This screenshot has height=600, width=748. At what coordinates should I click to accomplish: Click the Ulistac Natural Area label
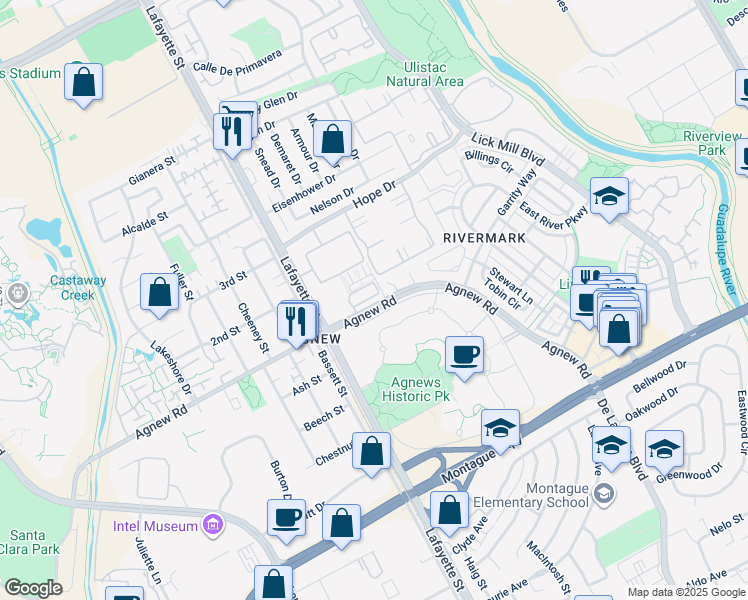(x=424, y=74)
